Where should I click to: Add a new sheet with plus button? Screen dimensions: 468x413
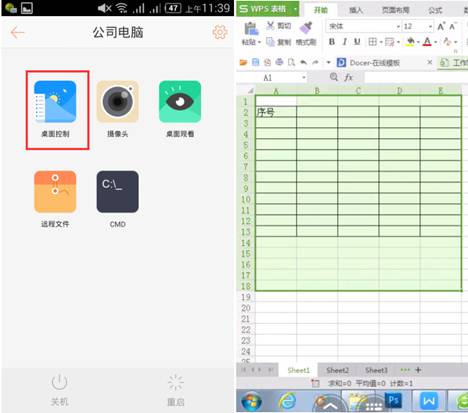[418, 370]
